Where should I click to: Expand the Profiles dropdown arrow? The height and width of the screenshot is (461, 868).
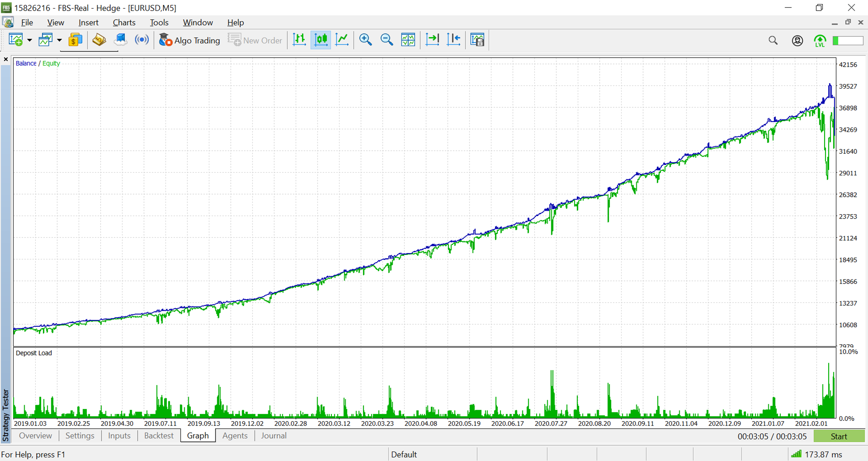[59, 40]
